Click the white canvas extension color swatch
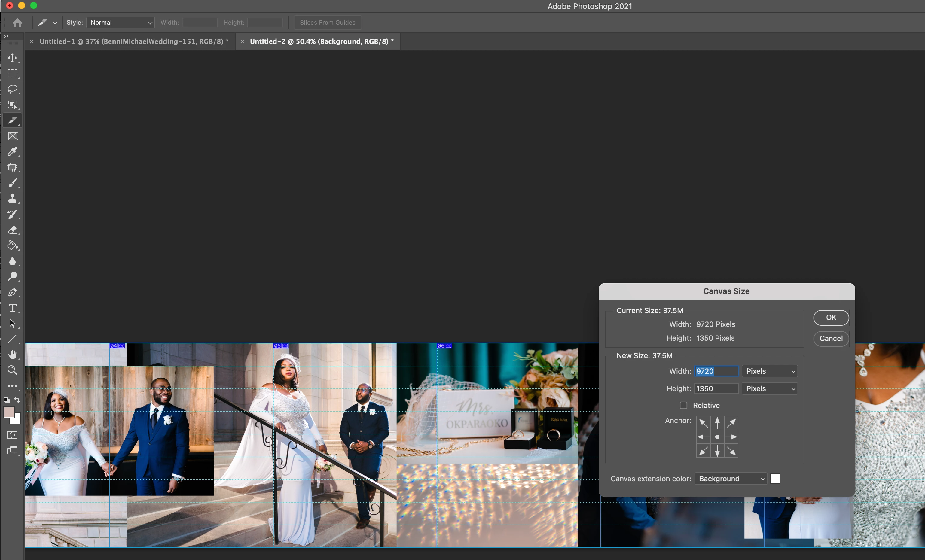 click(x=775, y=479)
